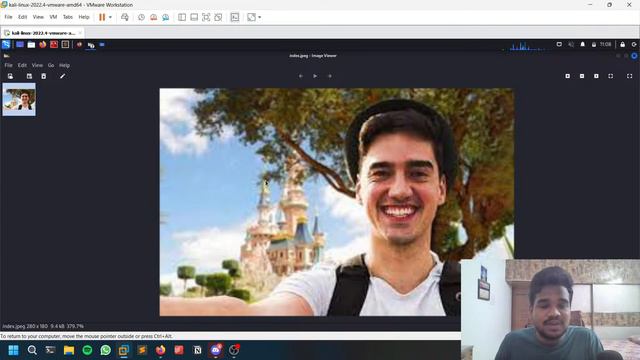640x360 pixels.
Task: Lock the screen via Kali panel lock icon
Action: pos(622,44)
